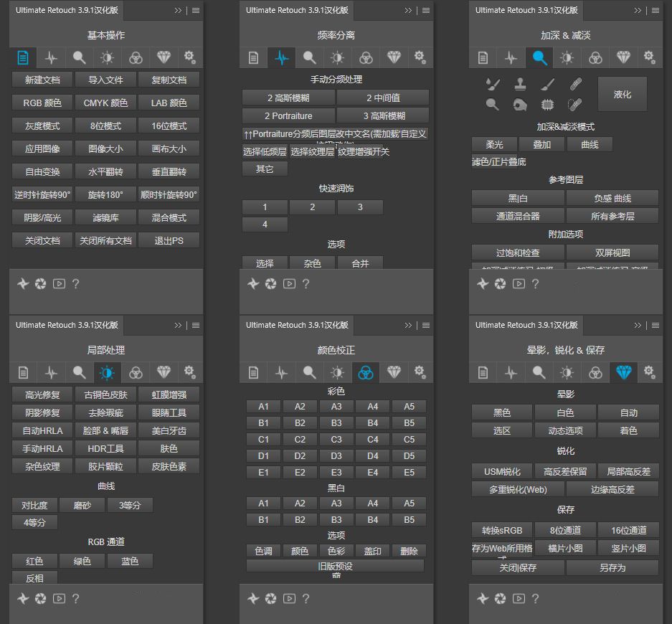Select the Brush tool in the Dodge & Burn panel
Screen dimensions: 672x624
(x=547, y=84)
